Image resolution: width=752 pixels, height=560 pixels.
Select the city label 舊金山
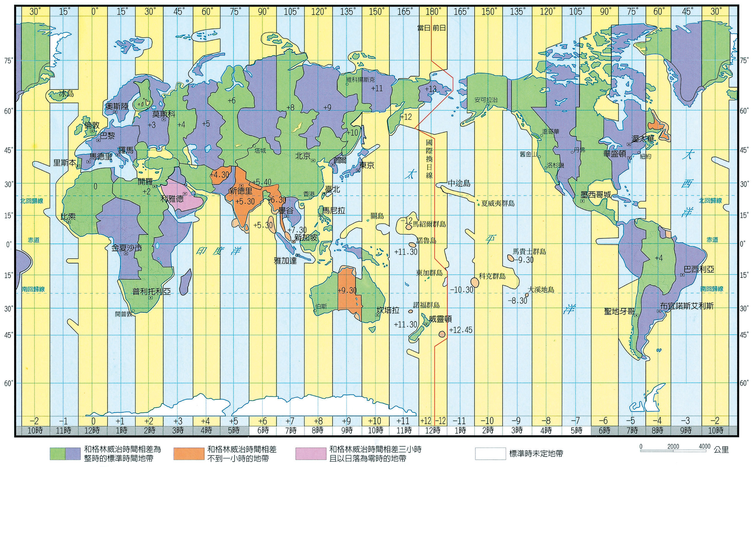coord(529,154)
